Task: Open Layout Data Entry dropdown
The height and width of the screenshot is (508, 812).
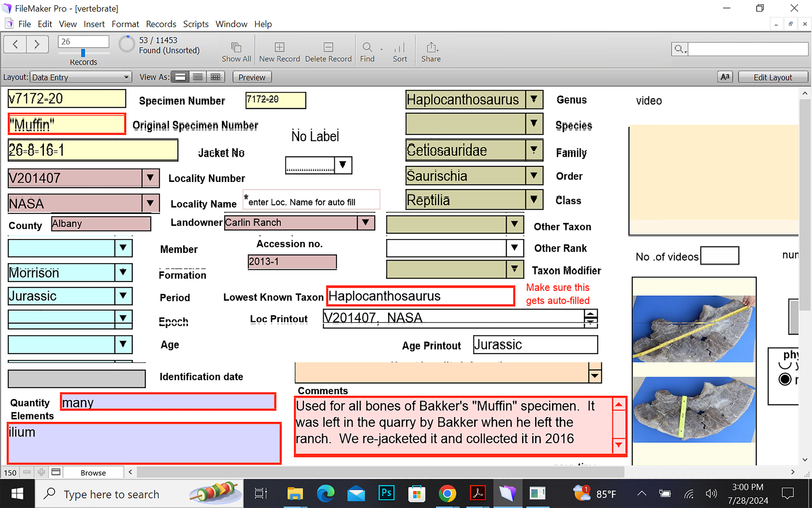Action: (x=81, y=77)
